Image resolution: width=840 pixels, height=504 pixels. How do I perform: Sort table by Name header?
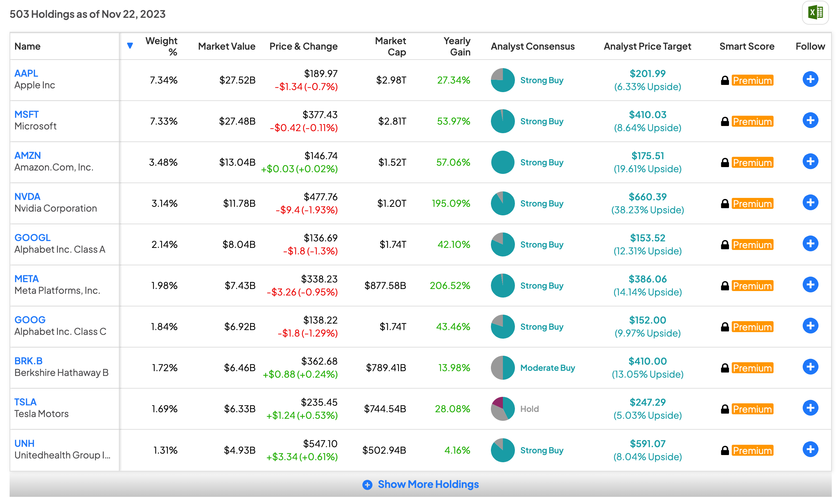(27, 46)
